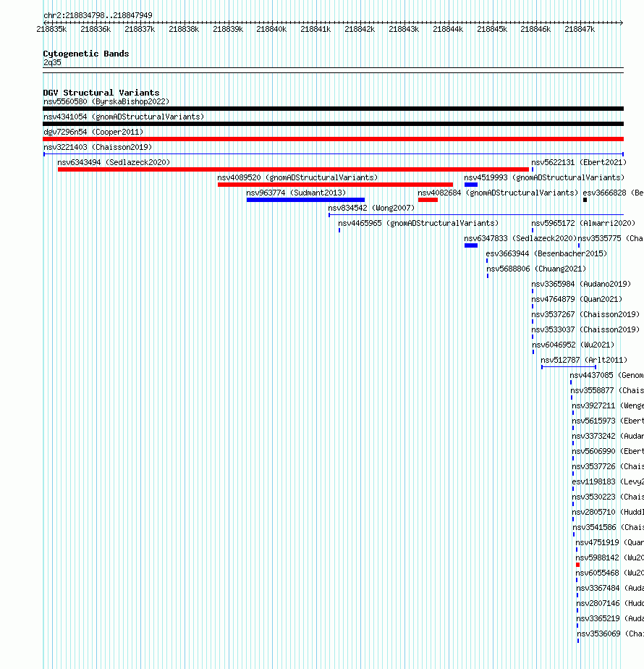
Task: Open nsv5965172 (Almarri2020) variant
Action: (583, 223)
